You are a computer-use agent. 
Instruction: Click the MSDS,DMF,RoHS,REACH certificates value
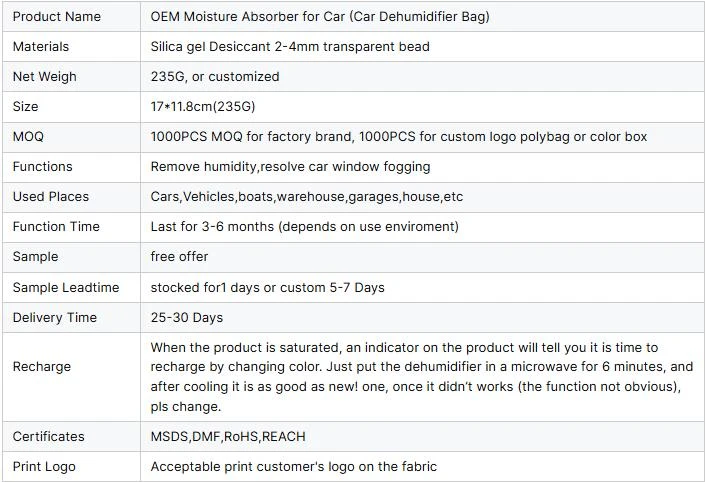pos(228,437)
